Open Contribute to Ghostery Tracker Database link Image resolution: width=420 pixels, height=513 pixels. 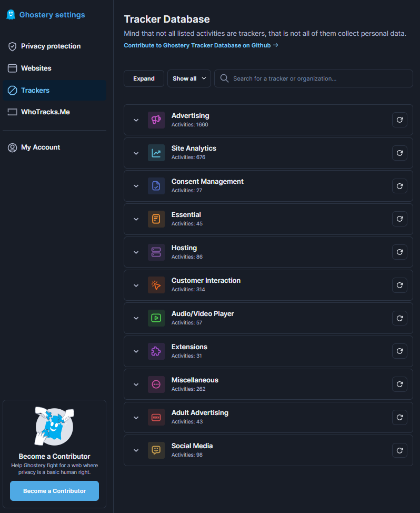[201, 45]
